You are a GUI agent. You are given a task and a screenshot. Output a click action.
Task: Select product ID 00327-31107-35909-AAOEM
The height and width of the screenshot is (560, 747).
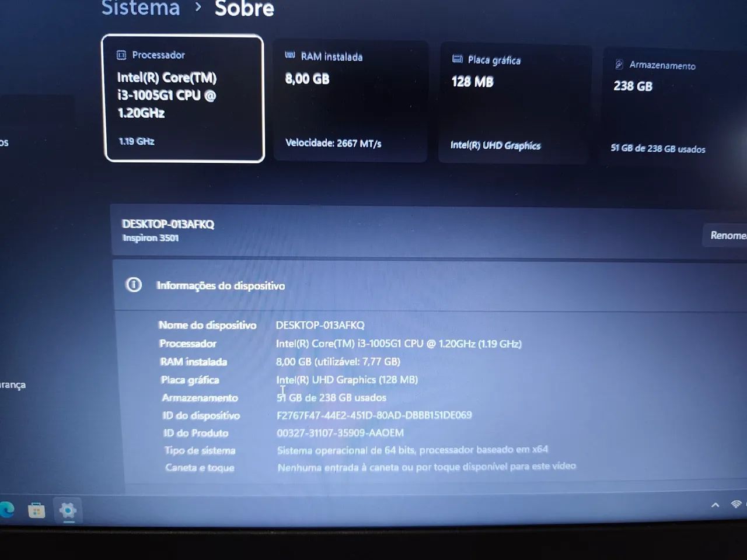340,433
